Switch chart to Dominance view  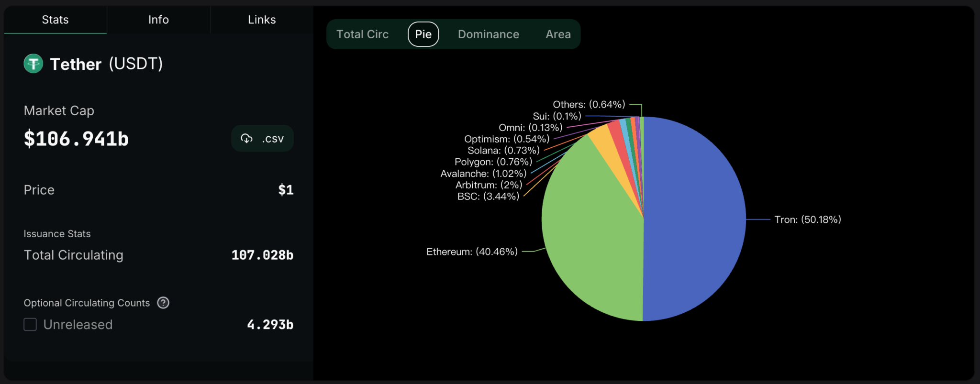pyautogui.click(x=489, y=34)
